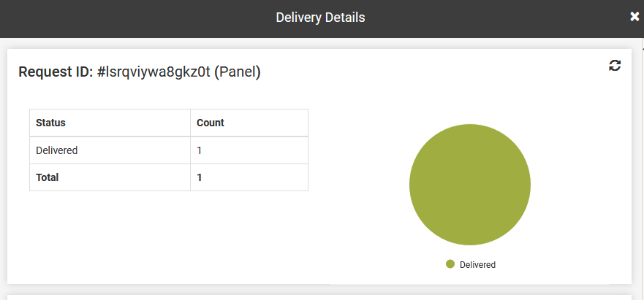Close the Delivery Details dialog
The height and width of the screenshot is (300, 644).
(634, 17)
